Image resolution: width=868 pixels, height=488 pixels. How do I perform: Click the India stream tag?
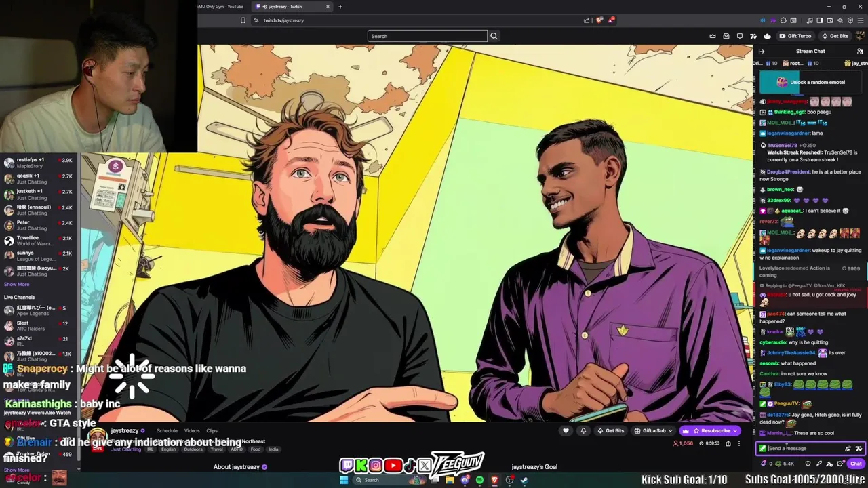click(273, 449)
